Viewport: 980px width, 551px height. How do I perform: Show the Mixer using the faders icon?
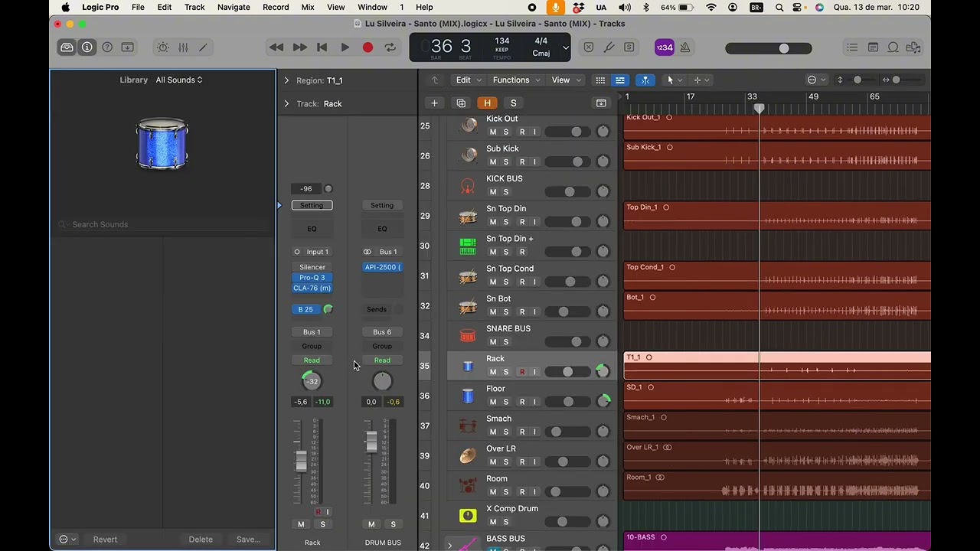click(183, 47)
